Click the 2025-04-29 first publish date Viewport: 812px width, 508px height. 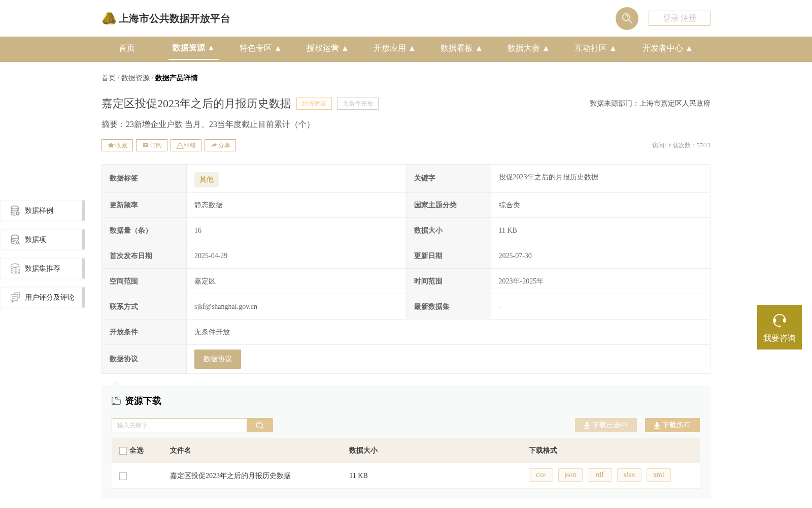click(211, 256)
